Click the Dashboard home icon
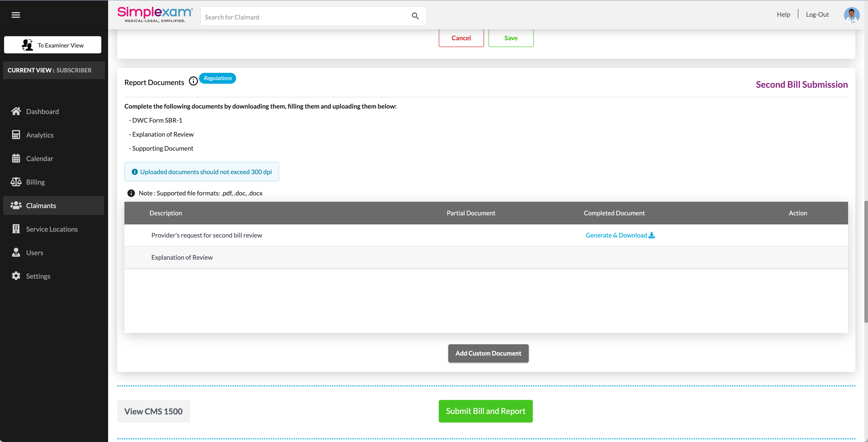Image resolution: width=868 pixels, height=442 pixels. (16, 111)
